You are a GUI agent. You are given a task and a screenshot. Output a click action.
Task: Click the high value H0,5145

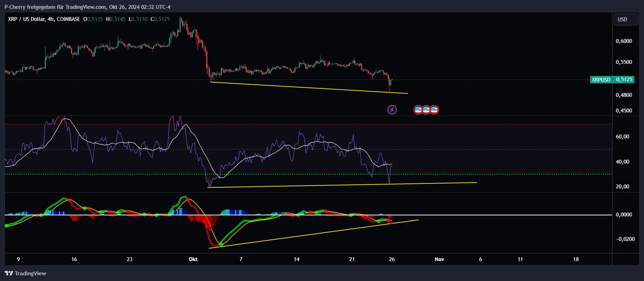[116, 19]
